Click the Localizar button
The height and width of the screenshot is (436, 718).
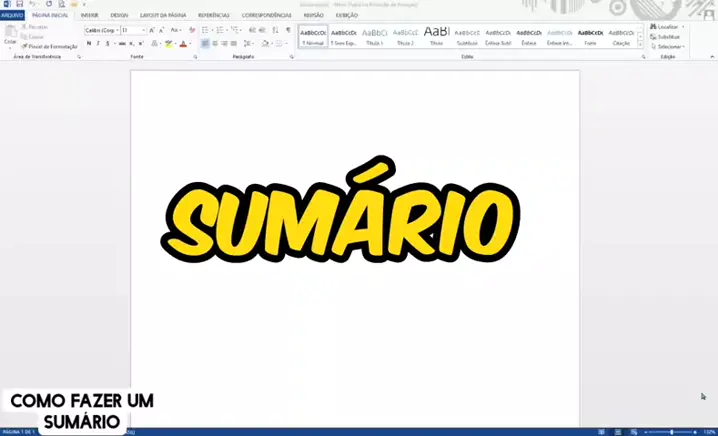pyautogui.click(x=667, y=27)
